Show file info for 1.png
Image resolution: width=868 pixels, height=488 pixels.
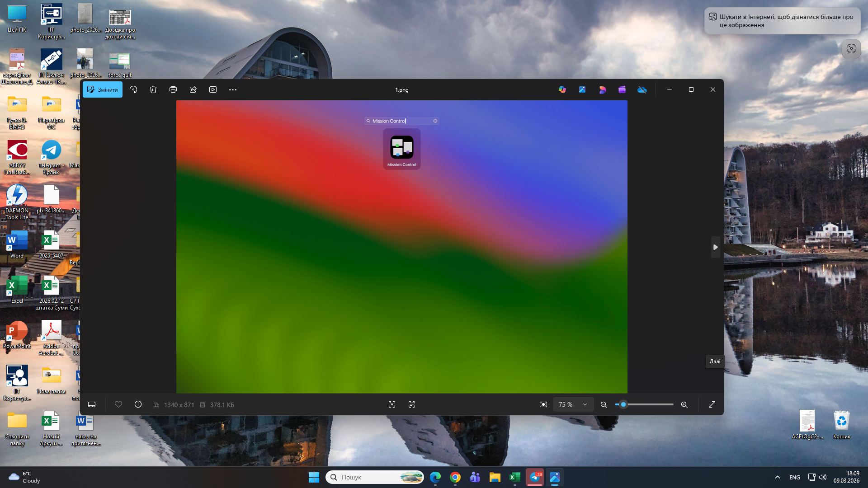pyautogui.click(x=138, y=404)
